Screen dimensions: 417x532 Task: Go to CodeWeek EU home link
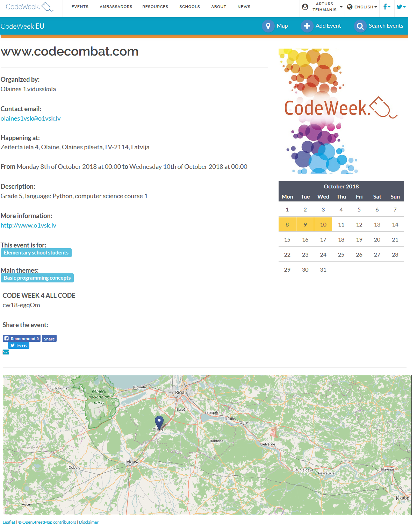[x=22, y=26]
